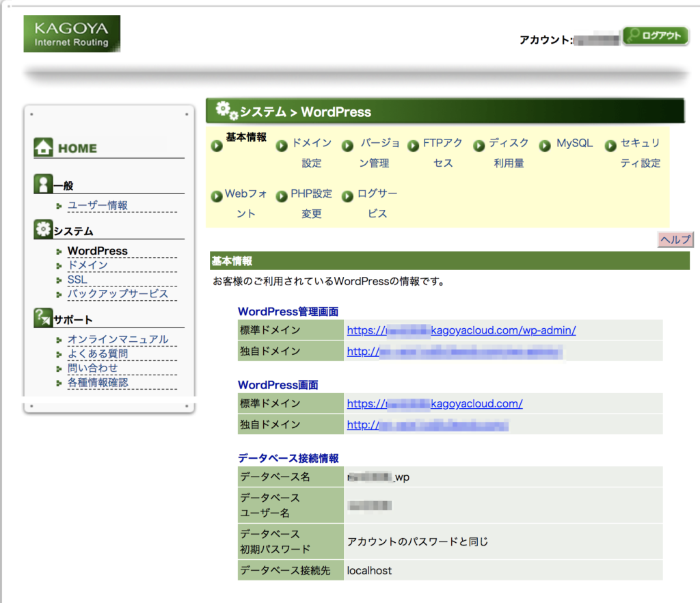Click the ヘルプ help button
The height and width of the screenshot is (603, 700).
(x=675, y=240)
